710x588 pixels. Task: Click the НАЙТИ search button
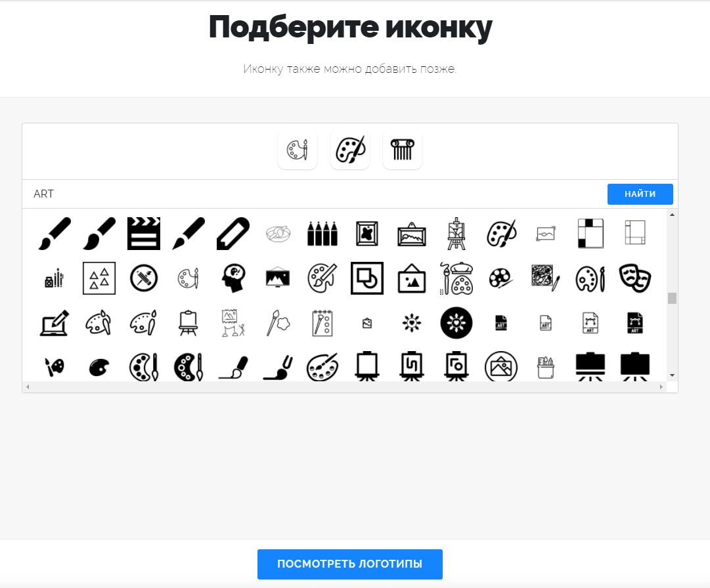pyautogui.click(x=640, y=194)
